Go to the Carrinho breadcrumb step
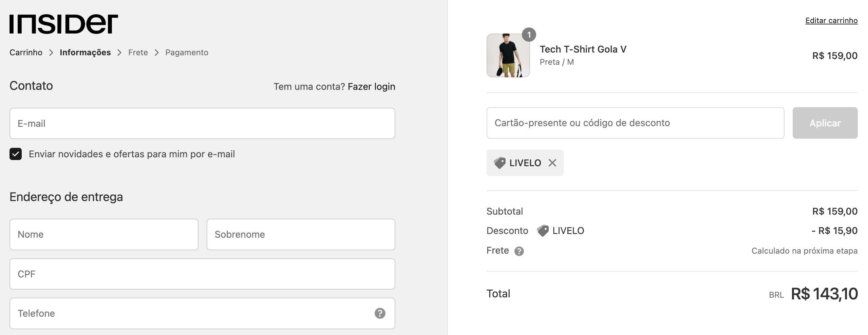Screen dimensions: 868x335 tap(26, 53)
